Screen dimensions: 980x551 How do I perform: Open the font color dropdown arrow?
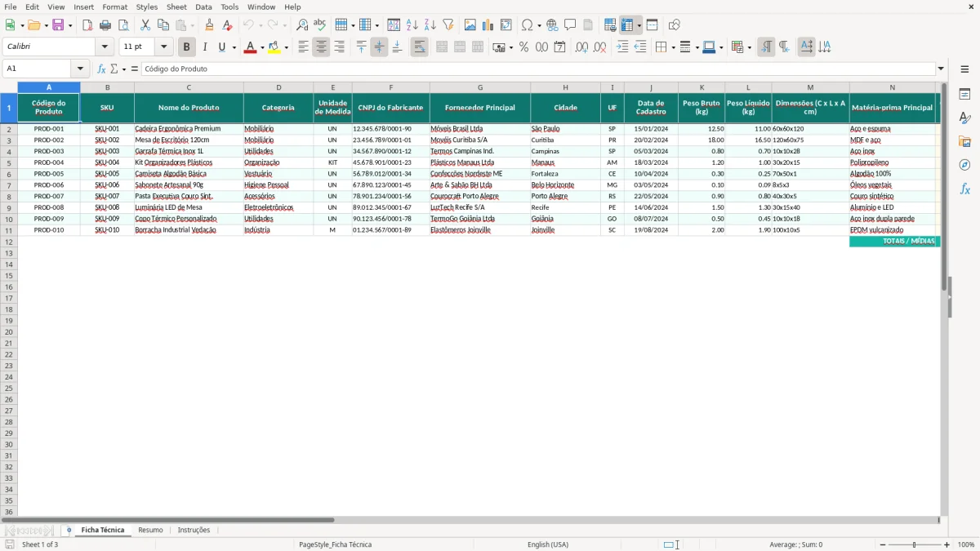(261, 48)
